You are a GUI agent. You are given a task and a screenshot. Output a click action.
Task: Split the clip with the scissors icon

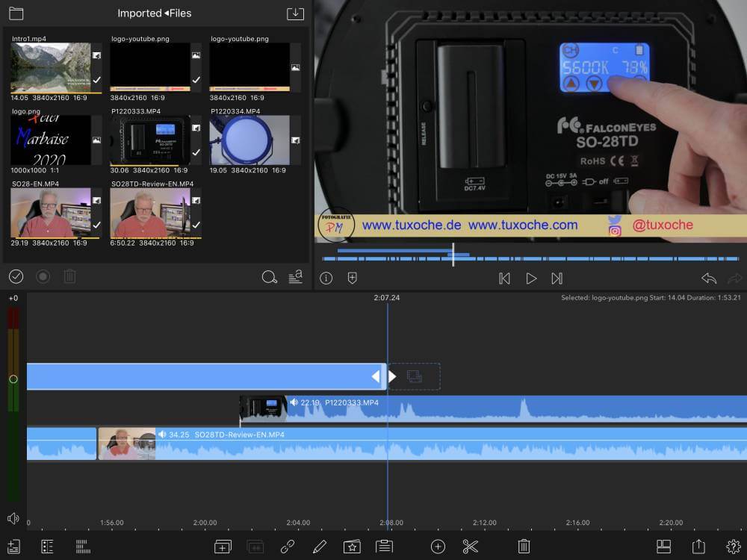tap(470, 547)
